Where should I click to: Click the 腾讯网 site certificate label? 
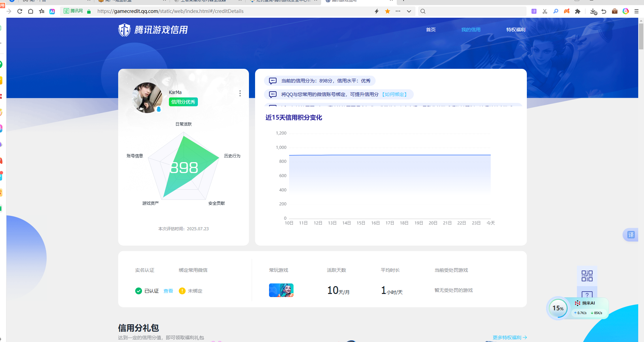[74, 11]
